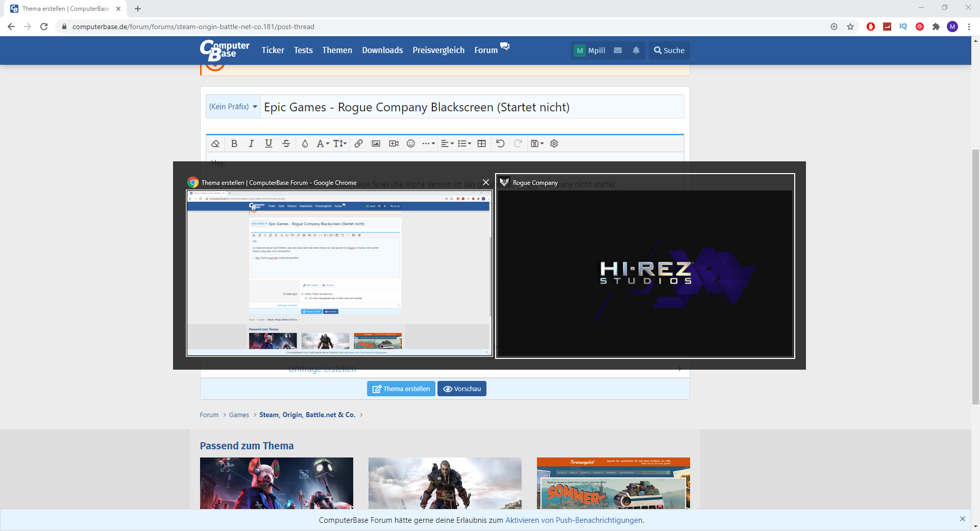
Task: Redo the editor action
Action: coord(518,143)
